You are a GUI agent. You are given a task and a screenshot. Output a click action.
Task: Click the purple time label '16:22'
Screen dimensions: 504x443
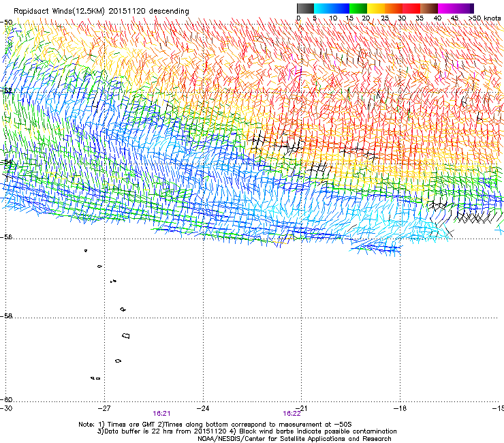[292, 414]
